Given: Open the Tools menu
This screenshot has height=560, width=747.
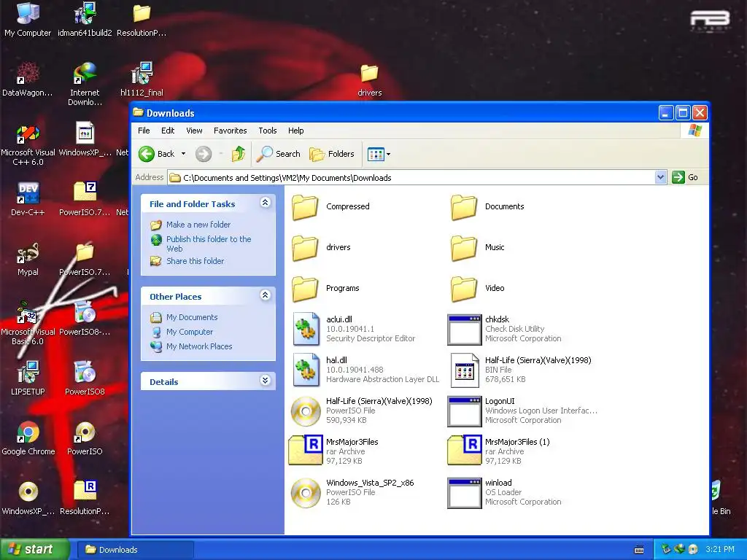Looking at the screenshot, I should pyautogui.click(x=267, y=131).
